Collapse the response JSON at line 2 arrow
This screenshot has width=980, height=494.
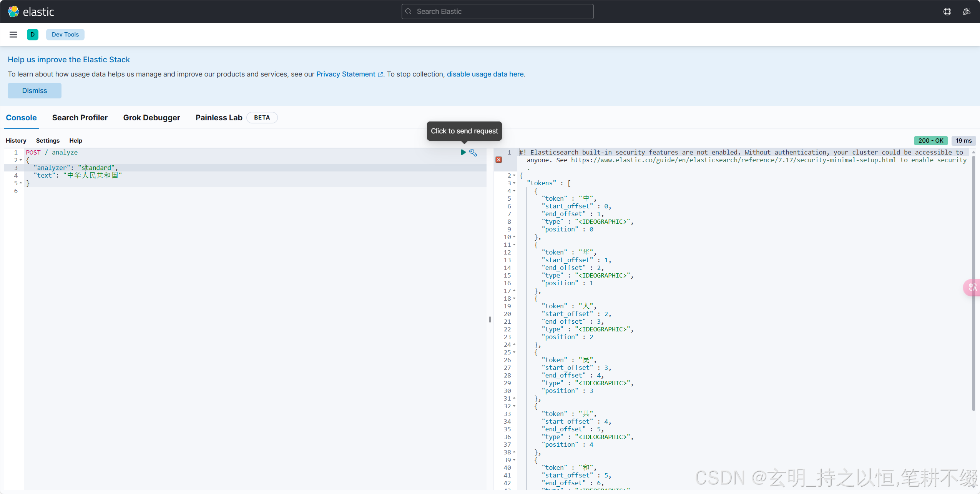pos(514,176)
